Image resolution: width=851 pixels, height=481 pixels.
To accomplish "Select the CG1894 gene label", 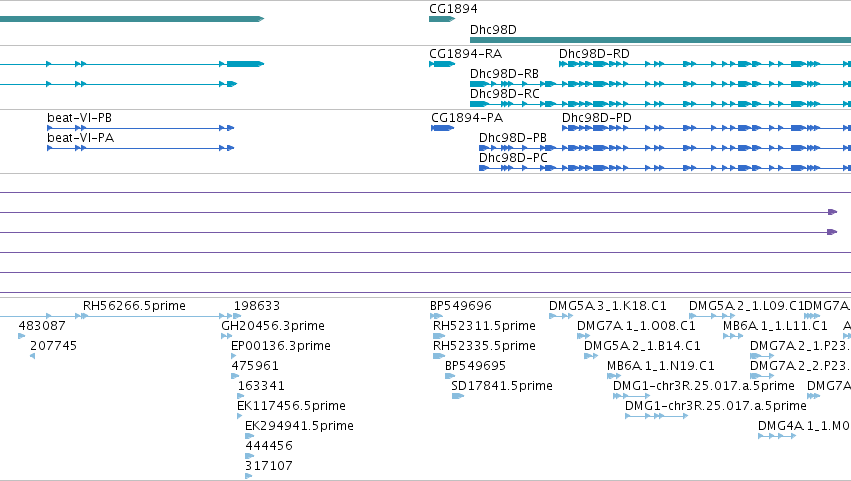I will 453,9.
